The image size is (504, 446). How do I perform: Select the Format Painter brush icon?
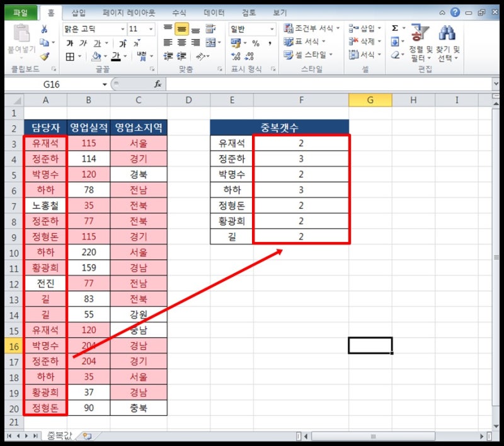point(44,57)
